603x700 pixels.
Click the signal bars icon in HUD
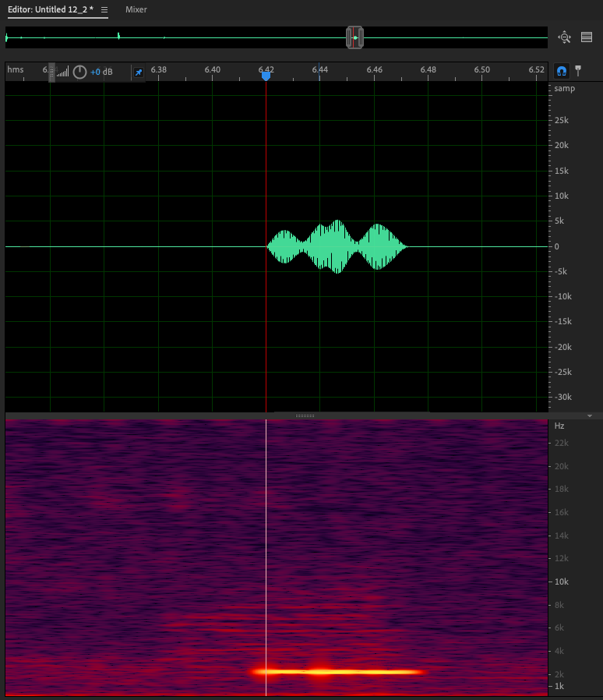coord(63,72)
